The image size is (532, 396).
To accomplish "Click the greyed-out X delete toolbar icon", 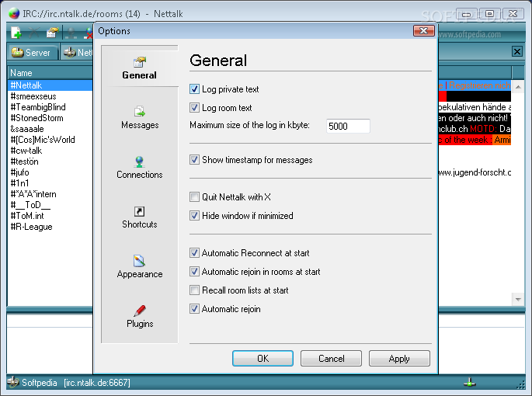I will point(34,33).
